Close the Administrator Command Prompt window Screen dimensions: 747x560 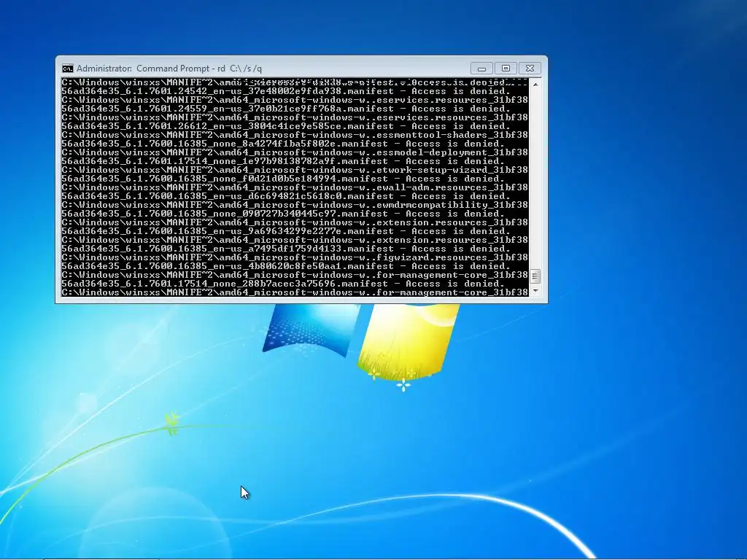pos(530,69)
